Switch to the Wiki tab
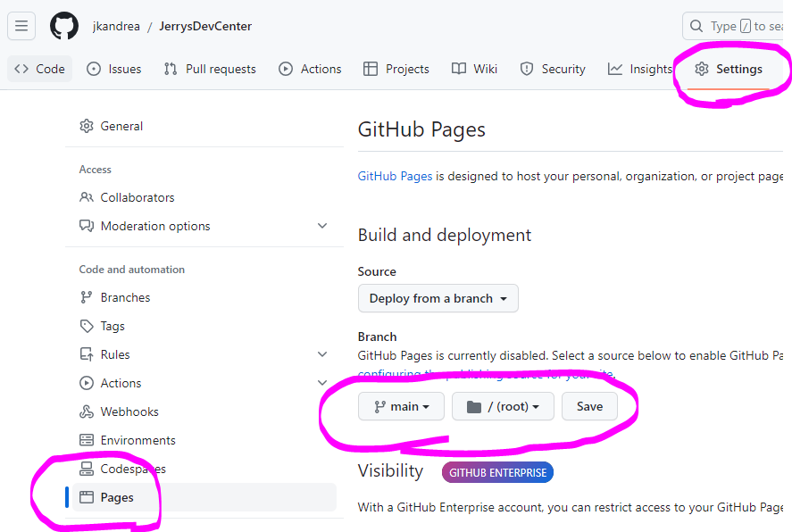 pyautogui.click(x=474, y=69)
